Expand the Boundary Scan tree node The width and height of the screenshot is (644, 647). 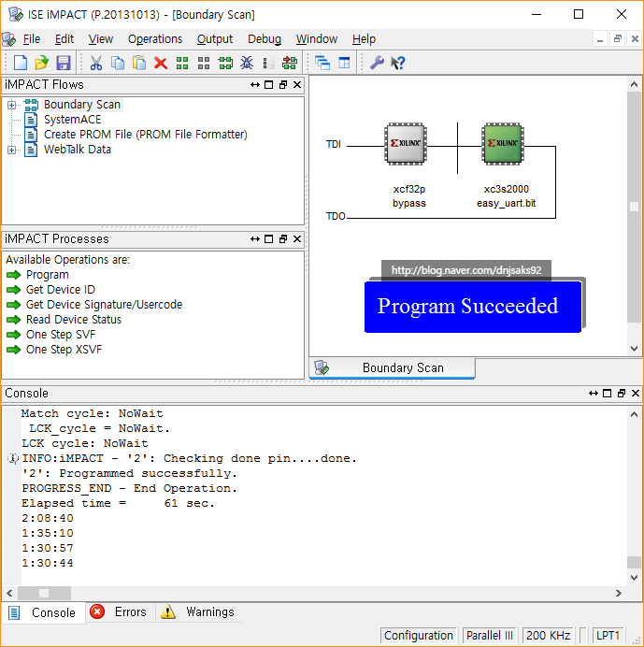[x=11, y=105]
